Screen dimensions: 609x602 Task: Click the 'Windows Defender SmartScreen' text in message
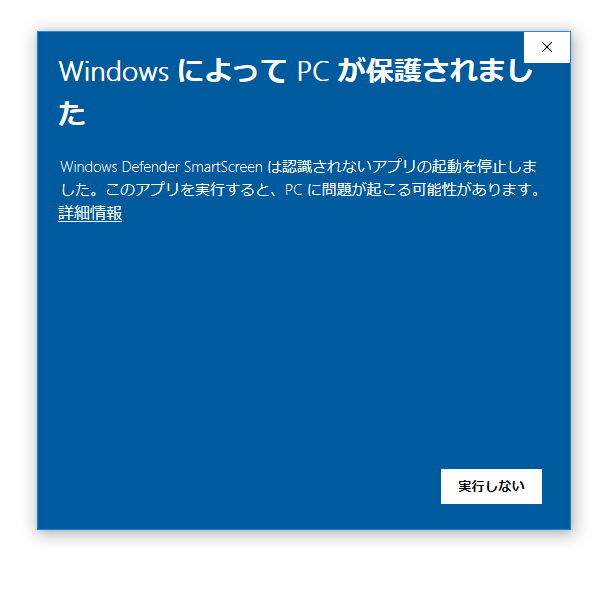point(161,167)
